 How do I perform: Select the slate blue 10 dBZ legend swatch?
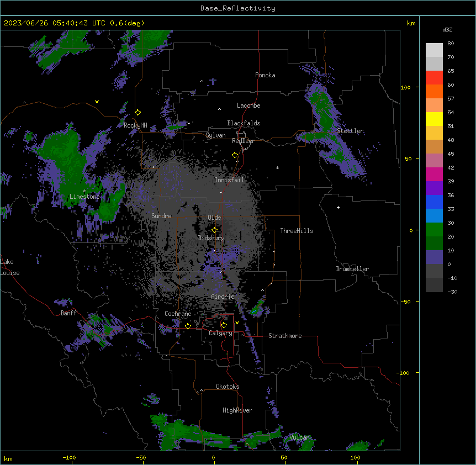click(434, 257)
